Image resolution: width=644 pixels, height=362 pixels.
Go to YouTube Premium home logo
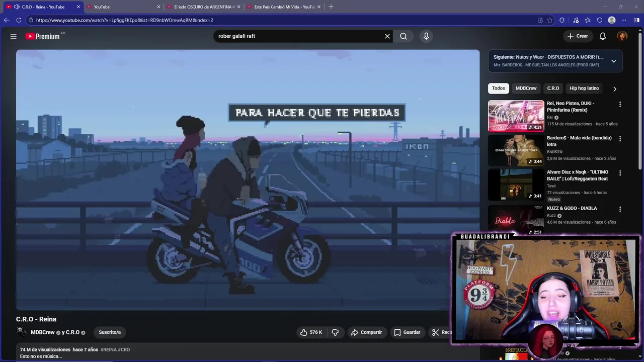(x=43, y=36)
